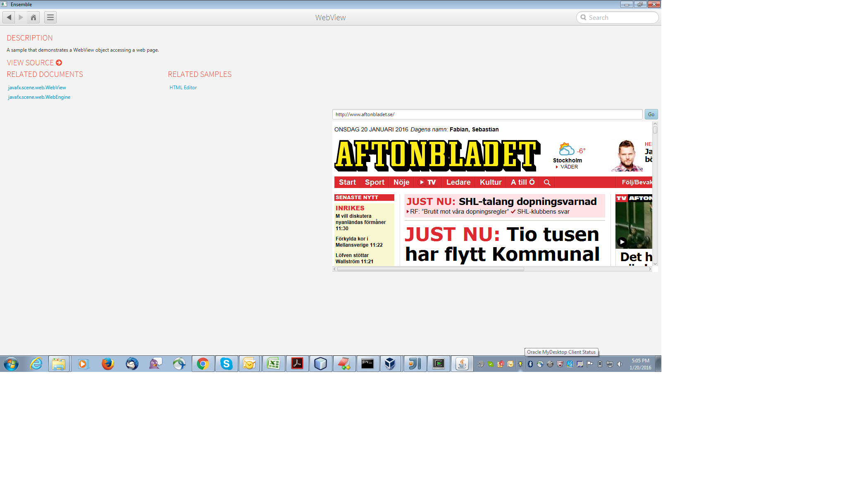The height and width of the screenshot is (481, 868).
Task: Click the scroll down arrow of web view
Action: (x=655, y=264)
